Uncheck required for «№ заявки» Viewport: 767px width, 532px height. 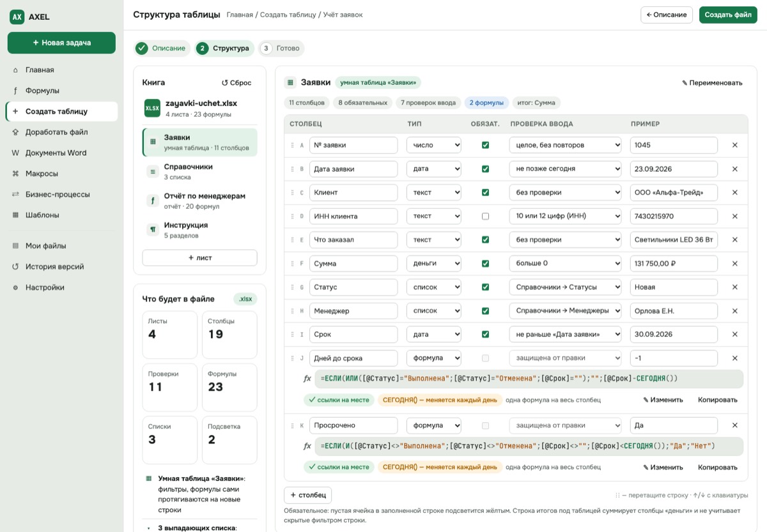click(x=485, y=145)
